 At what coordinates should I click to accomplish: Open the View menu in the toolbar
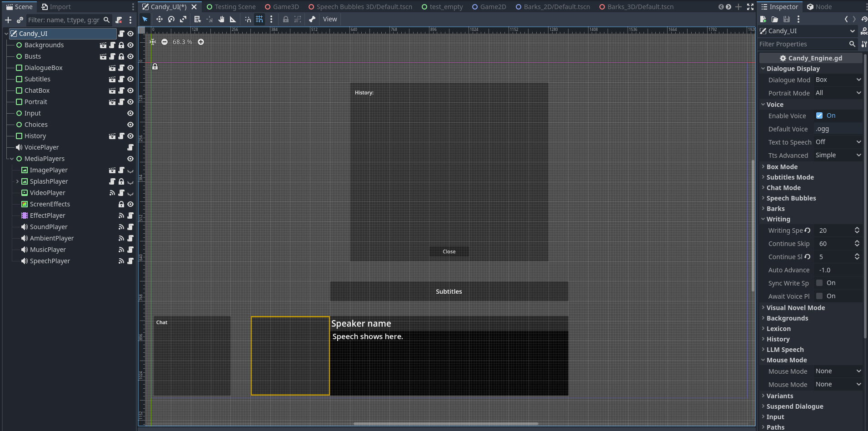click(330, 19)
